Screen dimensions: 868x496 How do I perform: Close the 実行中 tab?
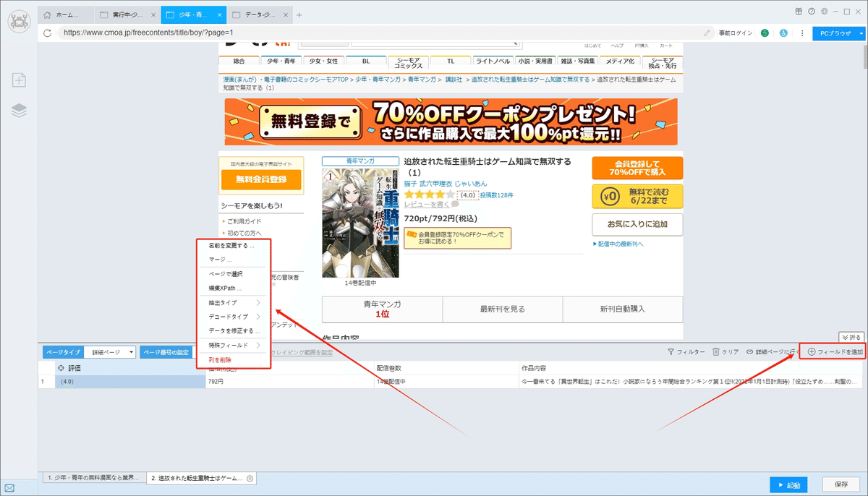coord(153,14)
